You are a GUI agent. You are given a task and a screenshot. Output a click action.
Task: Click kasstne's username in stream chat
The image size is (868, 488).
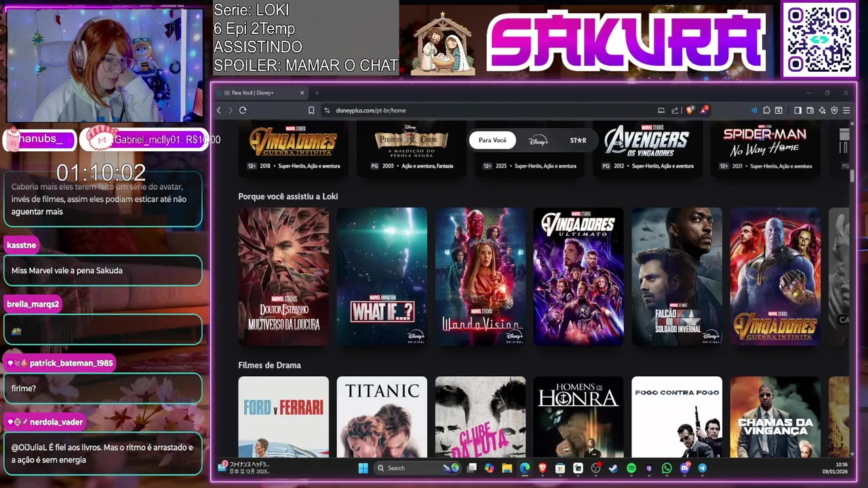(22, 245)
